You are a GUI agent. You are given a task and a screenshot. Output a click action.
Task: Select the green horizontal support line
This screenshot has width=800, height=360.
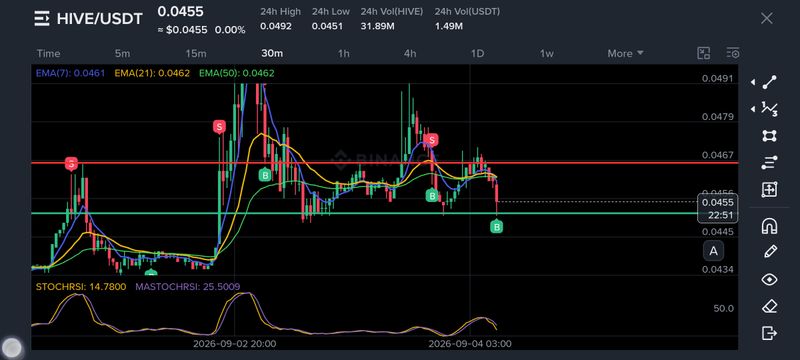pos(364,213)
